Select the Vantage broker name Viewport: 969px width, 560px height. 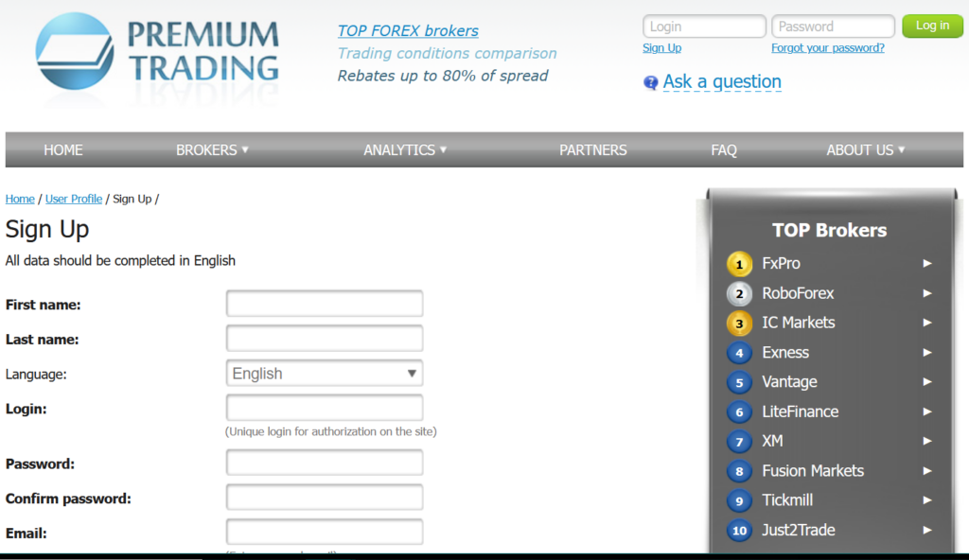click(790, 382)
